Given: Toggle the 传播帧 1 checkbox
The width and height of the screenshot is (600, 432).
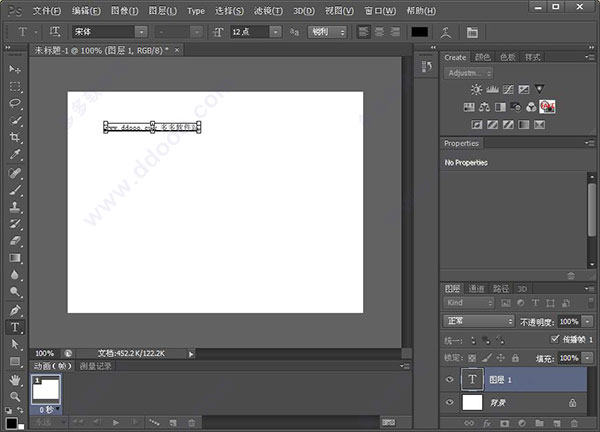Looking at the screenshot, I should click(554, 339).
